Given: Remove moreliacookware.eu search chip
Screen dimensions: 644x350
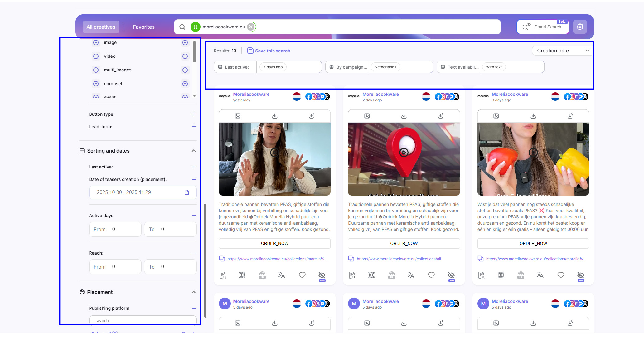Looking at the screenshot, I should pyautogui.click(x=250, y=27).
